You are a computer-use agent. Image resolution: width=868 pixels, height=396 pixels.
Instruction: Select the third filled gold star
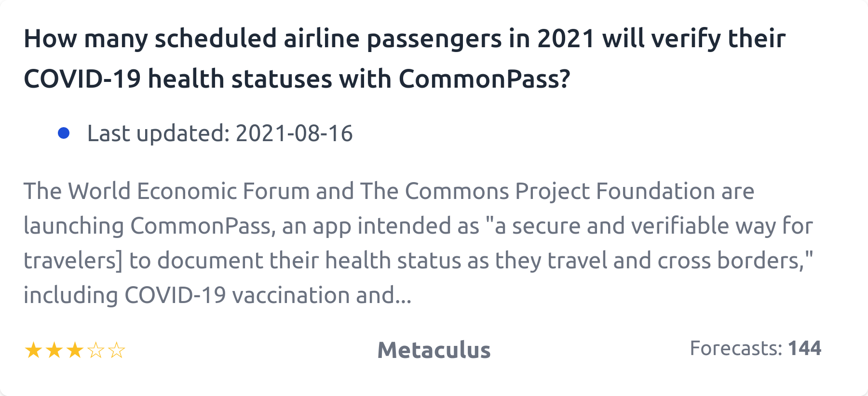coord(75,350)
